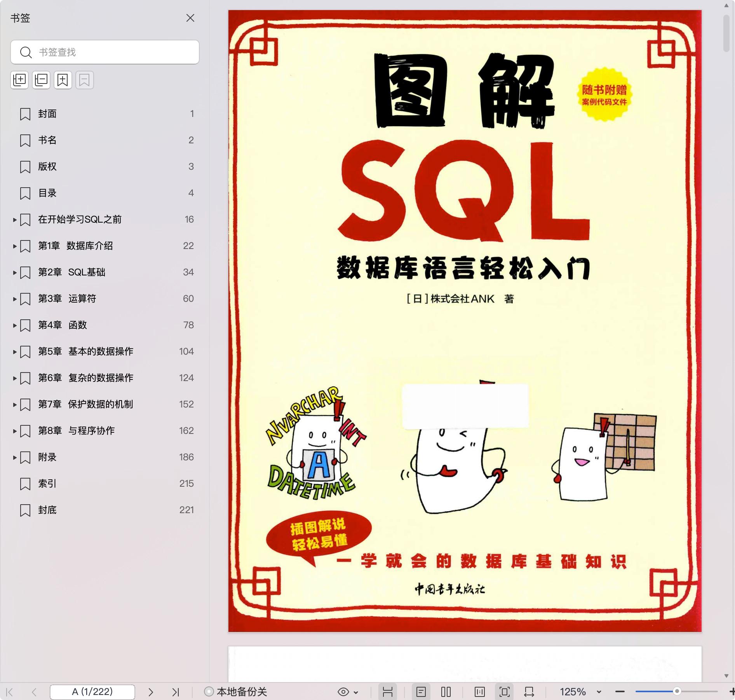The width and height of the screenshot is (735, 700).
Task: Go to the next page arrow
Action: tap(151, 692)
